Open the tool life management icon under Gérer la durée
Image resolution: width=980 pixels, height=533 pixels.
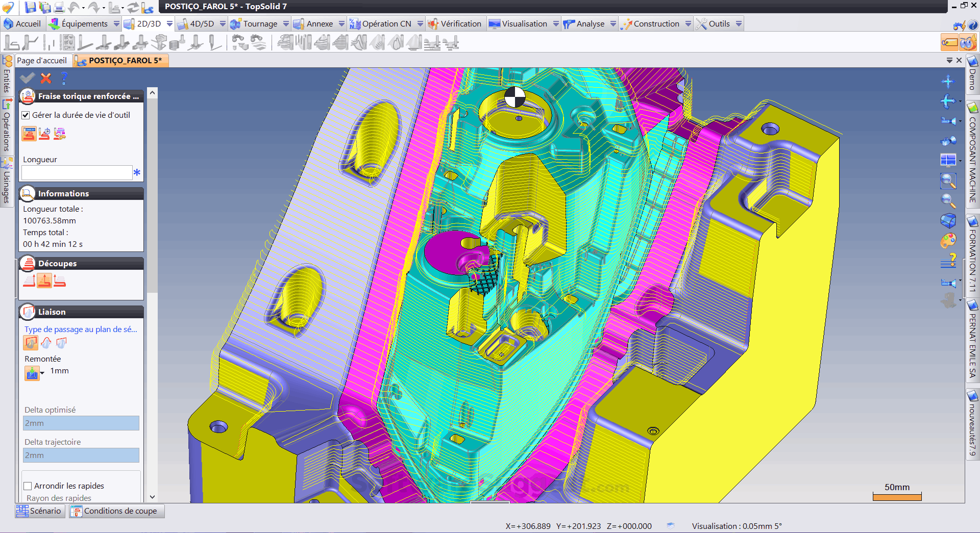pyautogui.click(x=29, y=134)
